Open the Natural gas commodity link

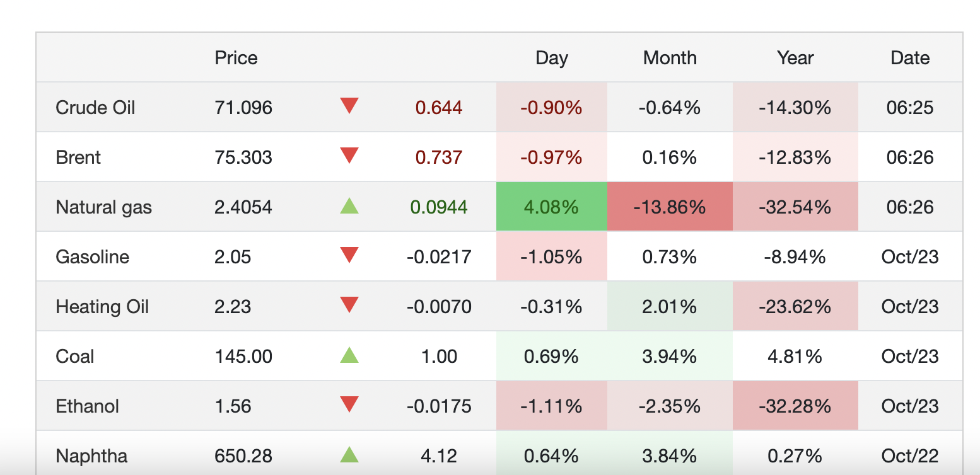(x=104, y=207)
